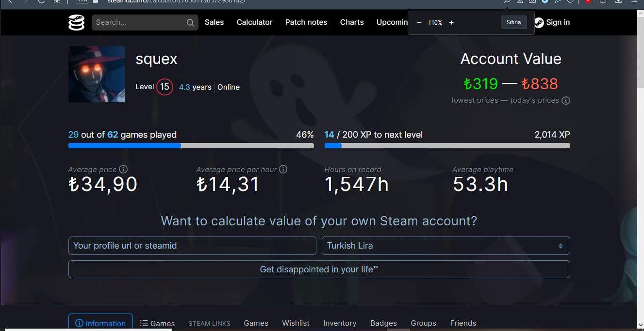Open the Charts page
Image resolution: width=644 pixels, height=331 pixels.
pyautogui.click(x=352, y=22)
